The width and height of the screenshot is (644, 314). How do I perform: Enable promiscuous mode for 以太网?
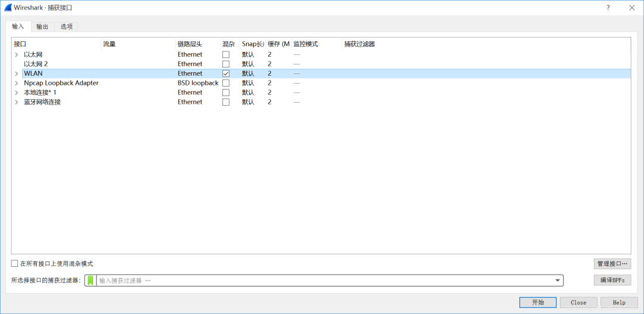pos(226,54)
